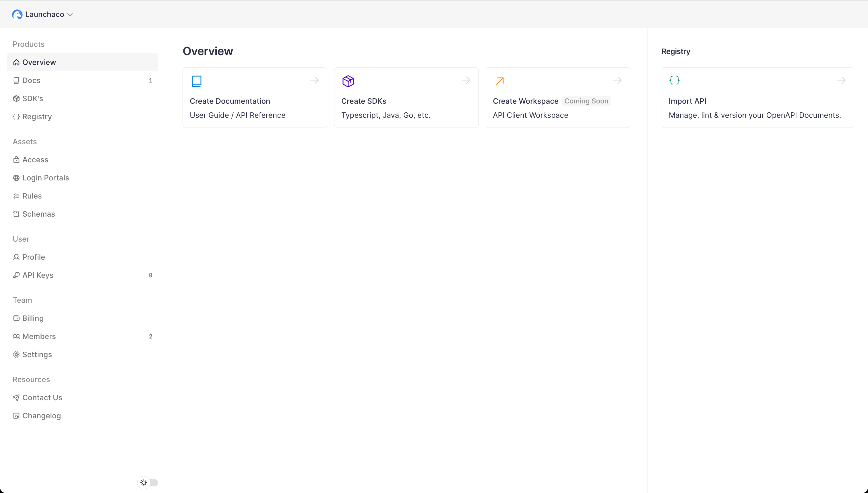868x493 pixels.
Task: Go to SDK's in the sidebar
Action: (x=83, y=99)
